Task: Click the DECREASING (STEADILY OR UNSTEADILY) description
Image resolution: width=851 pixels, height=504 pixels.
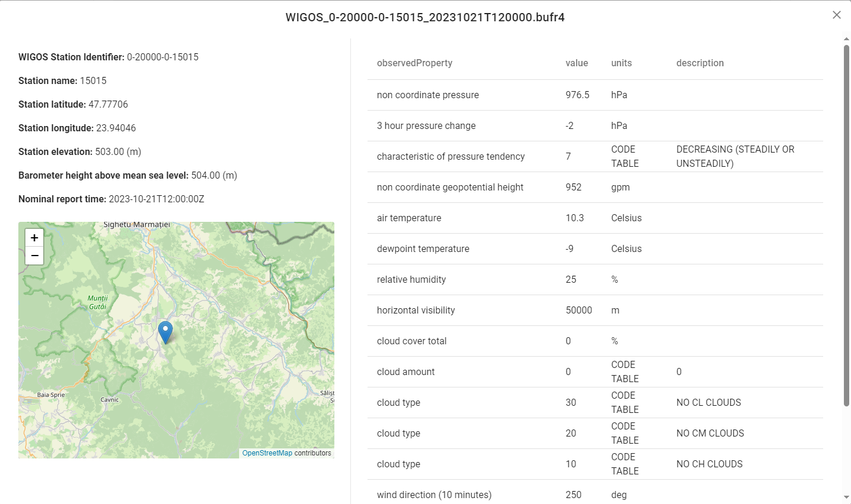Action: coord(735,157)
